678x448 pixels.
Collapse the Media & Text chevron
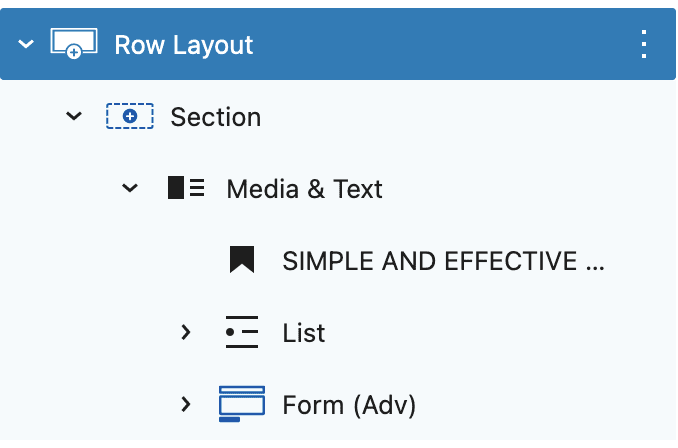130,188
